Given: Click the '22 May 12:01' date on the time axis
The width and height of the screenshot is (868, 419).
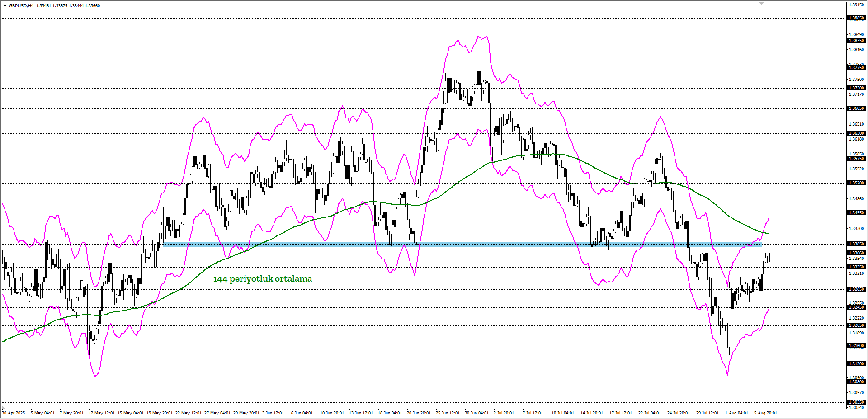Looking at the screenshot, I should tap(189, 413).
